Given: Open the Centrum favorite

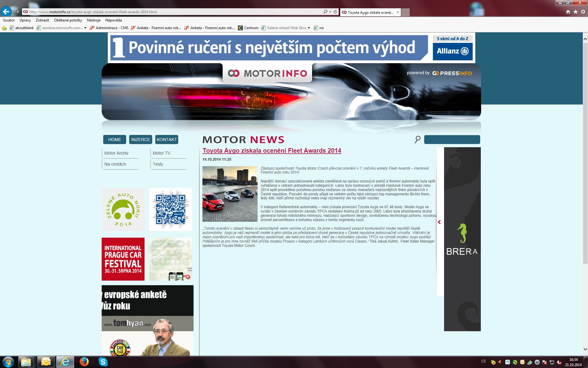Looking at the screenshot, I should 248,28.
